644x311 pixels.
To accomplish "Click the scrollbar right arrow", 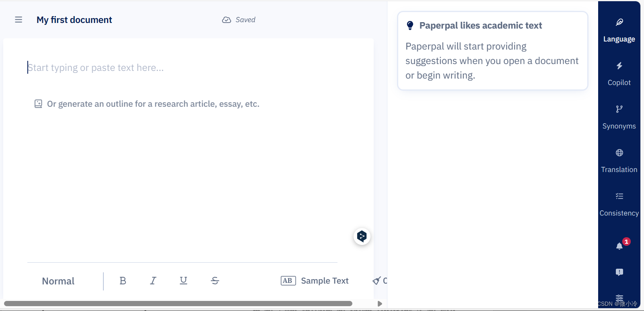I will click(x=380, y=304).
